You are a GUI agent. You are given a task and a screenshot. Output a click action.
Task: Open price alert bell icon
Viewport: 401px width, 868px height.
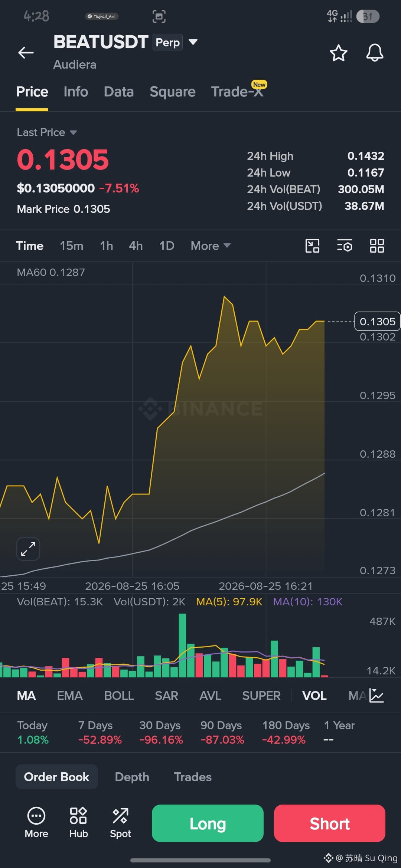(x=375, y=53)
